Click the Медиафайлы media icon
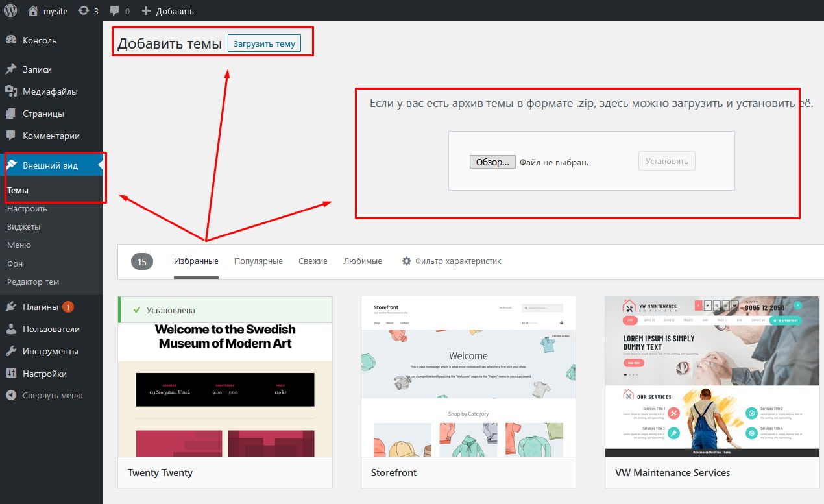This screenshot has width=824, height=504. point(11,91)
